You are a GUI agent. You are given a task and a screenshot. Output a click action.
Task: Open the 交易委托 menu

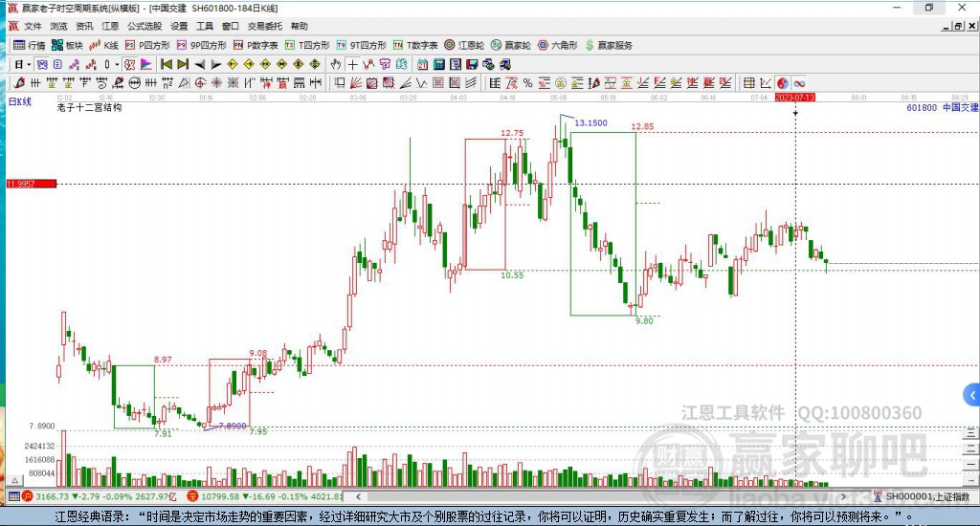point(265,26)
